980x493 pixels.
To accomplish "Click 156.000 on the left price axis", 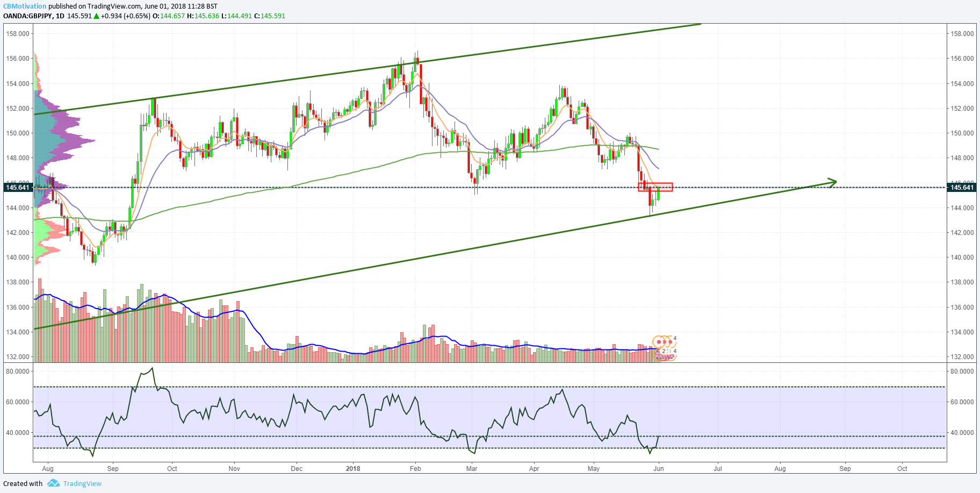I will tap(18, 59).
